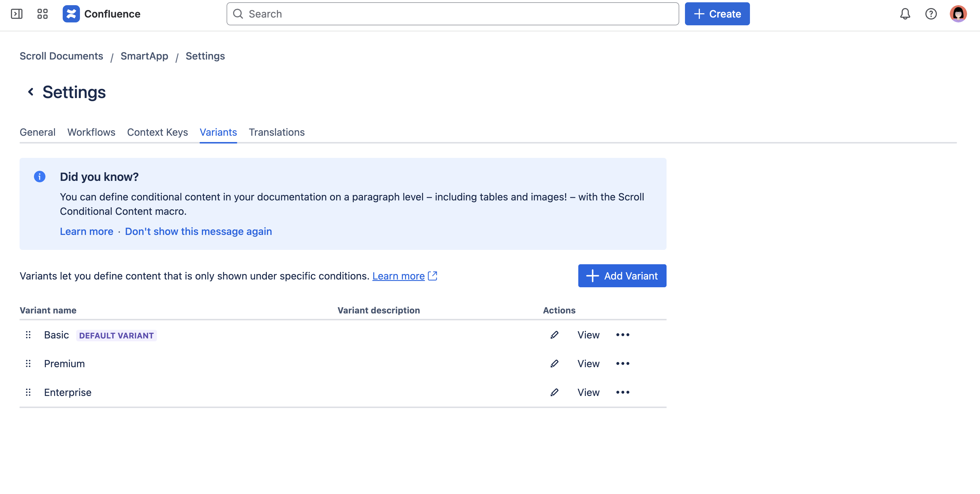Edit the Premium variant with the pencil icon
Viewport: 980px width, 494px height.
555,363
